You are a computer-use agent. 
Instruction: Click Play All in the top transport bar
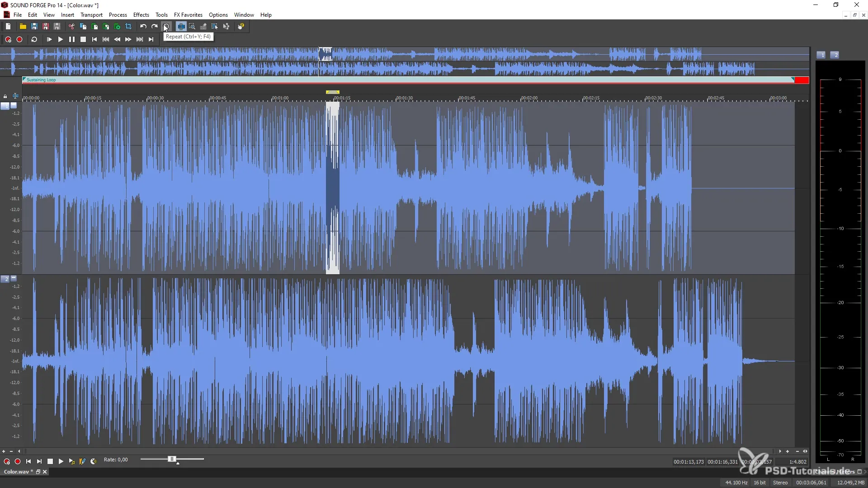[x=49, y=39]
